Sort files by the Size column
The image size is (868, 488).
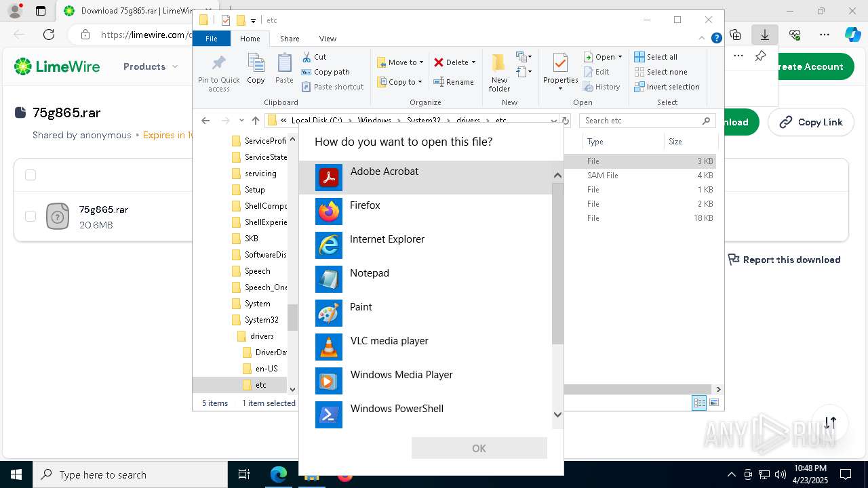coord(690,142)
